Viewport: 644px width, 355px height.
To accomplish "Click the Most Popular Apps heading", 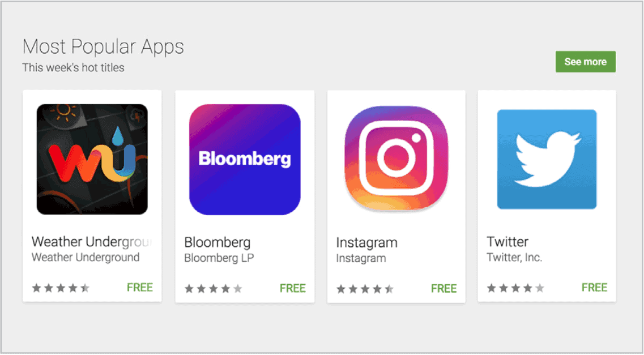I will point(103,47).
